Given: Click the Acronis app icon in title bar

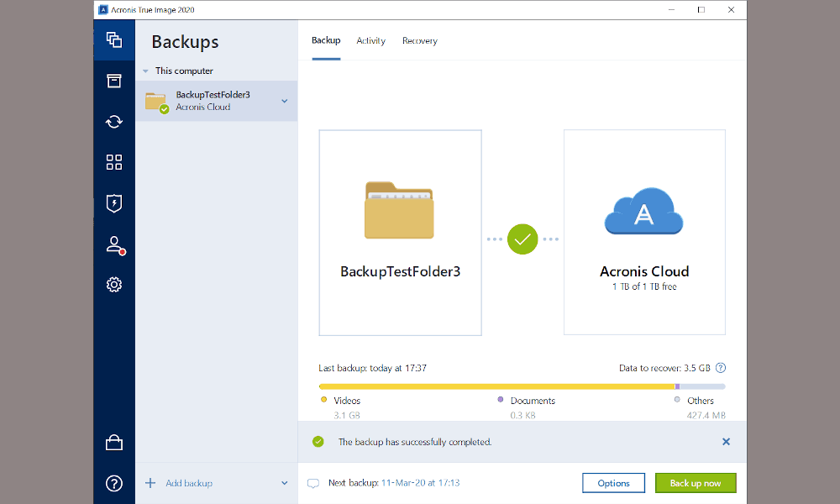Looking at the screenshot, I should pyautogui.click(x=103, y=9).
